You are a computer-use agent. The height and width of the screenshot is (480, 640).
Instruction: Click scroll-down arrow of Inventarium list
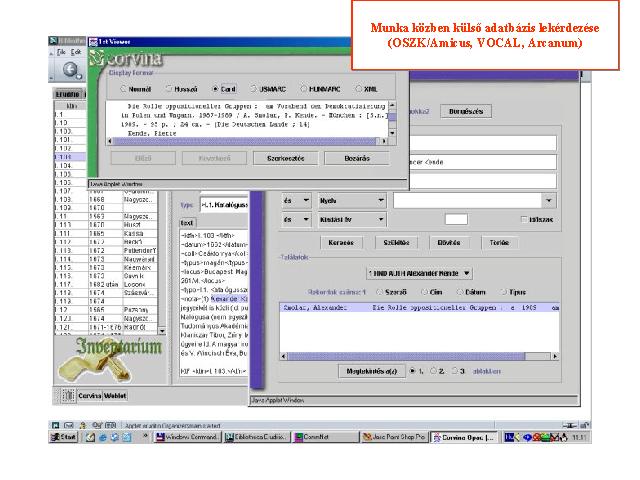pyautogui.click(x=162, y=331)
